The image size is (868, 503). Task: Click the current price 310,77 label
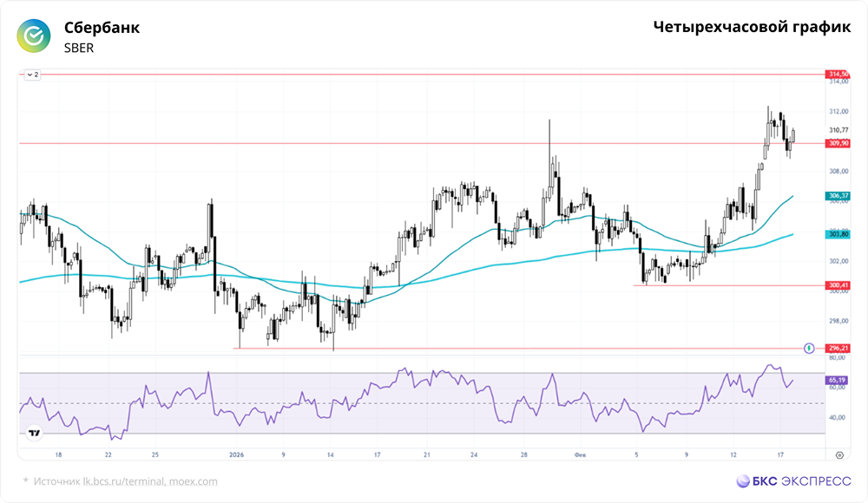838,130
